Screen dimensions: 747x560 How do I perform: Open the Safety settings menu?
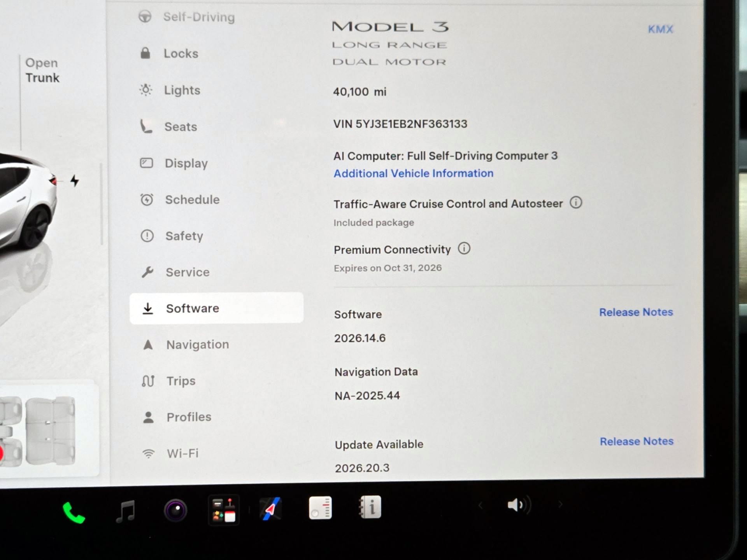coord(172,236)
